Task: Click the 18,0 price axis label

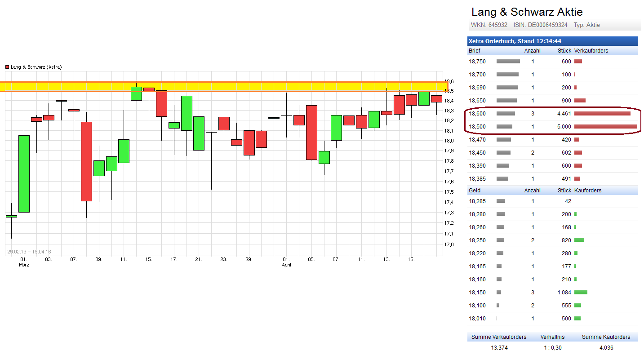Action: point(449,141)
